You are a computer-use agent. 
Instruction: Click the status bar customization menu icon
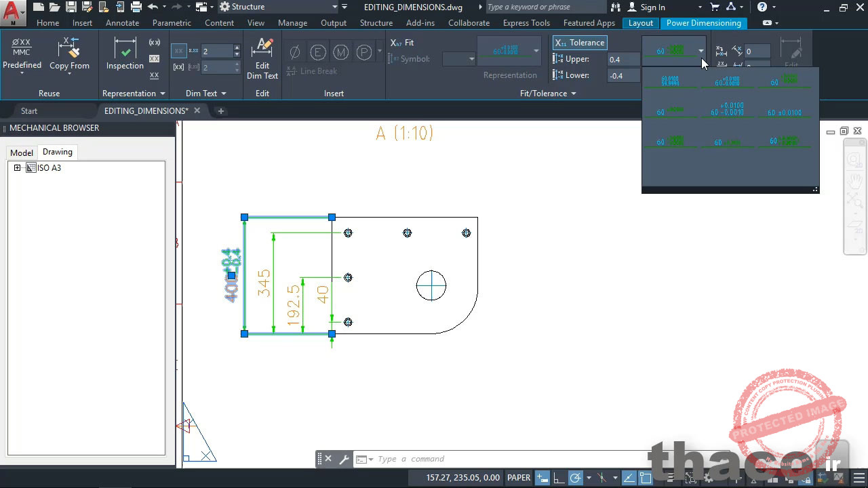859,478
